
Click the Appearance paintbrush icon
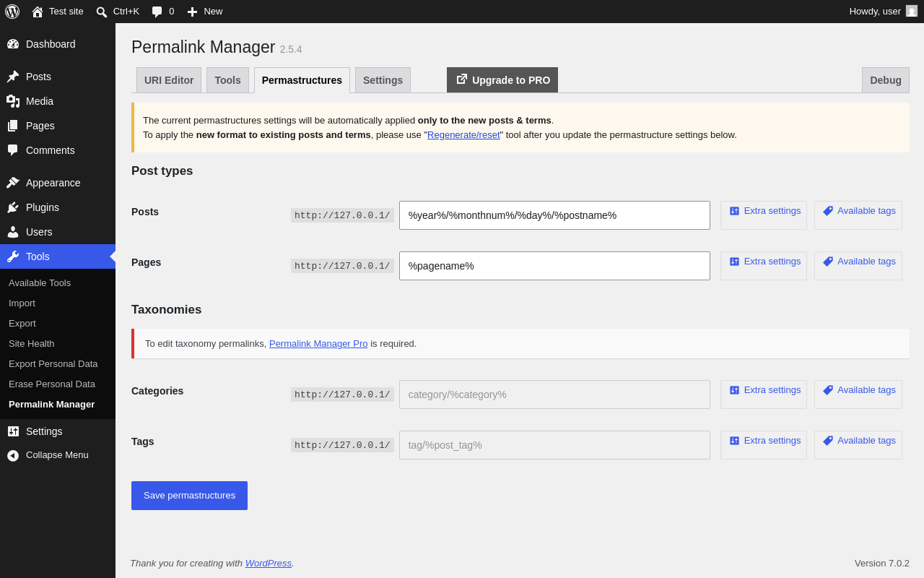coord(13,183)
